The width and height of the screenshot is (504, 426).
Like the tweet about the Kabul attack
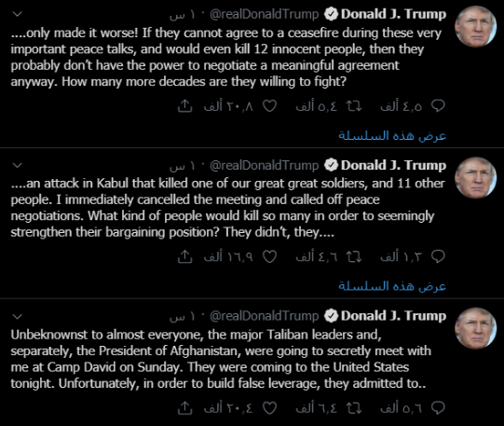269,256
